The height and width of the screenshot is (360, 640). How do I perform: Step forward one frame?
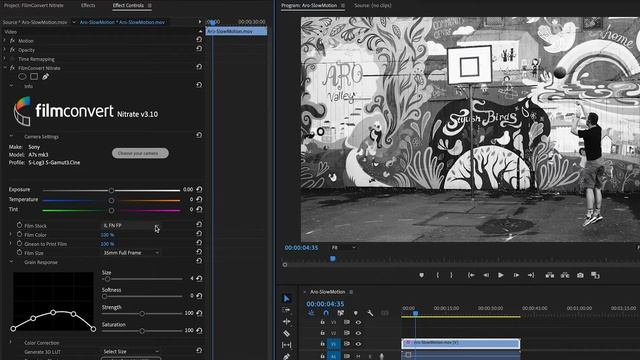pyautogui.click(x=516, y=276)
